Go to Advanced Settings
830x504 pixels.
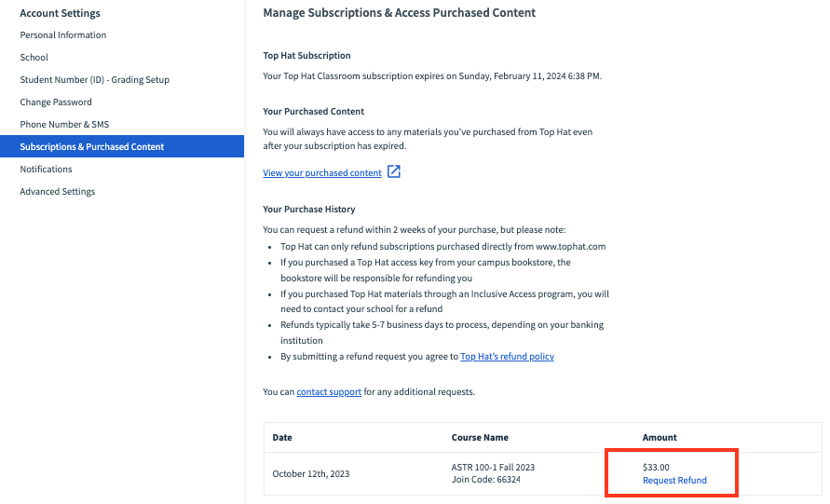(58, 192)
